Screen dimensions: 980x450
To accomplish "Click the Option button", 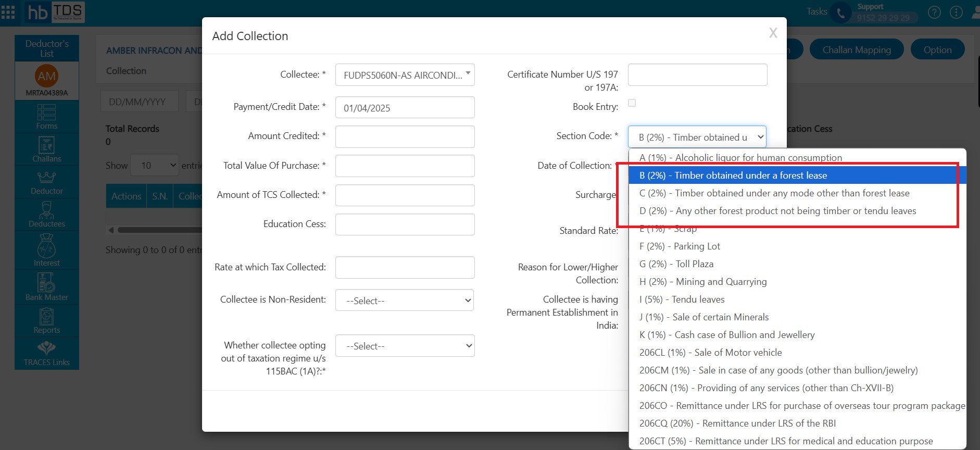I will point(937,49).
